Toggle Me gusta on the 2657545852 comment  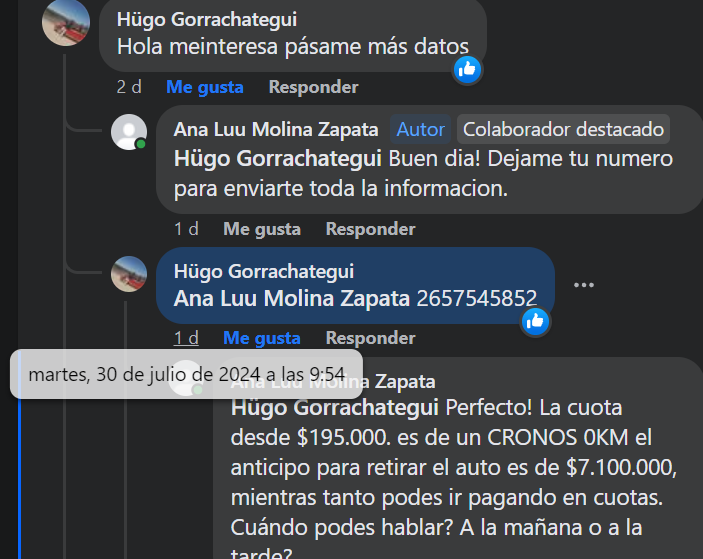pos(262,338)
